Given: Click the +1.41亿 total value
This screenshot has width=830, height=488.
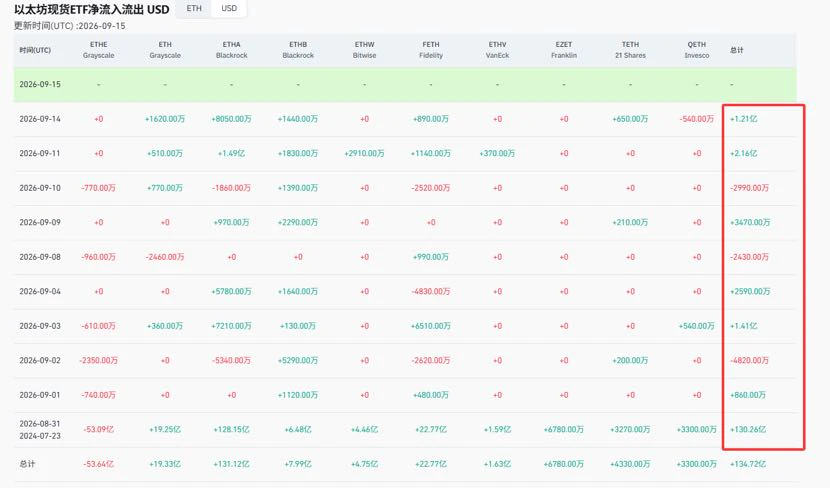Looking at the screenshot, I should (x=743, y=326).
